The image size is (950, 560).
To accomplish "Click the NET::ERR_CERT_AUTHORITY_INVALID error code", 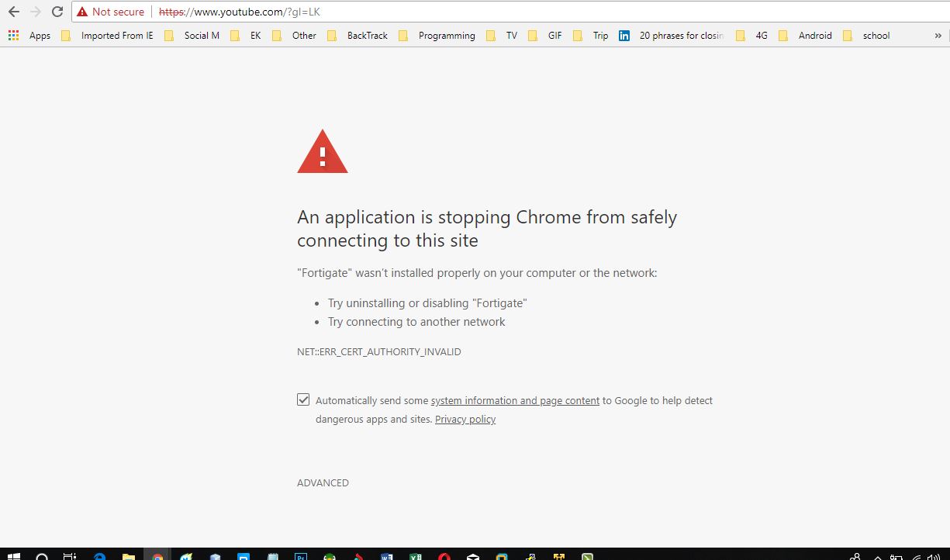I will coord(379,352).
